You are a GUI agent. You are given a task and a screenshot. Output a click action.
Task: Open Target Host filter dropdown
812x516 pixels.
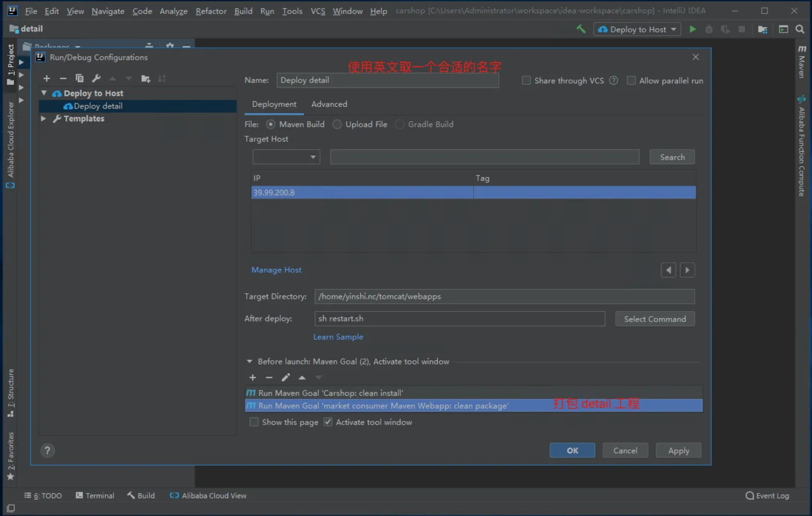pyautogui.click(x=287, y=157)
